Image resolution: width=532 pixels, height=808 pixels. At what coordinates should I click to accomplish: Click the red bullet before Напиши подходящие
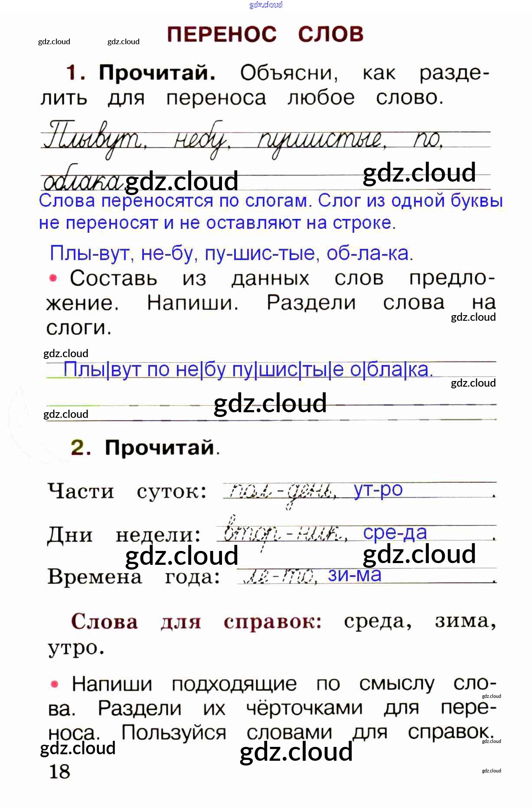(x=55, y=684)
